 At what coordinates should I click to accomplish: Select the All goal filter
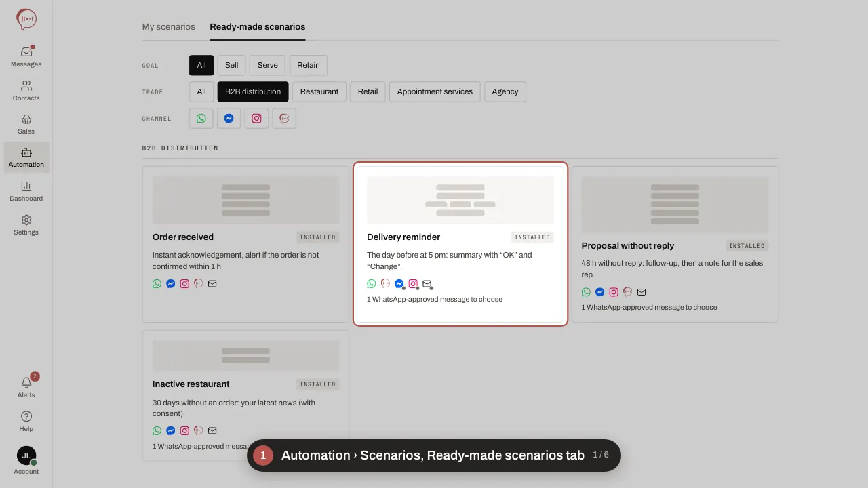201,65
